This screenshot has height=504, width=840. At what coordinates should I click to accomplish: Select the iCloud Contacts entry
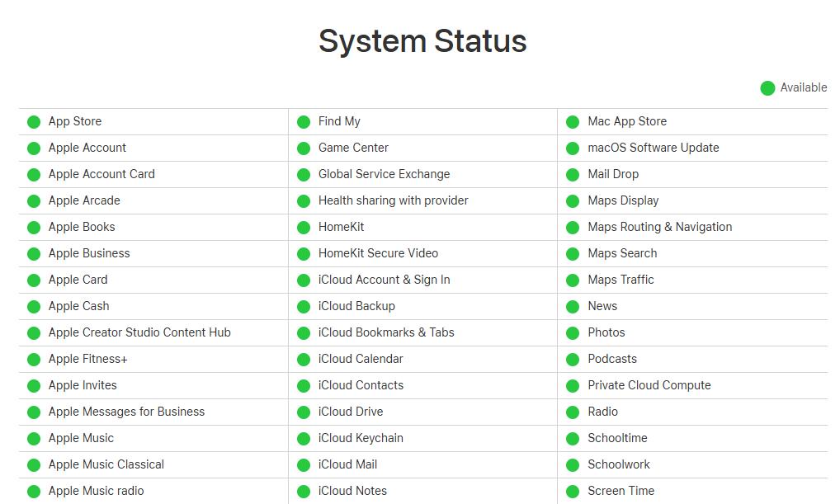pos(361,386)
